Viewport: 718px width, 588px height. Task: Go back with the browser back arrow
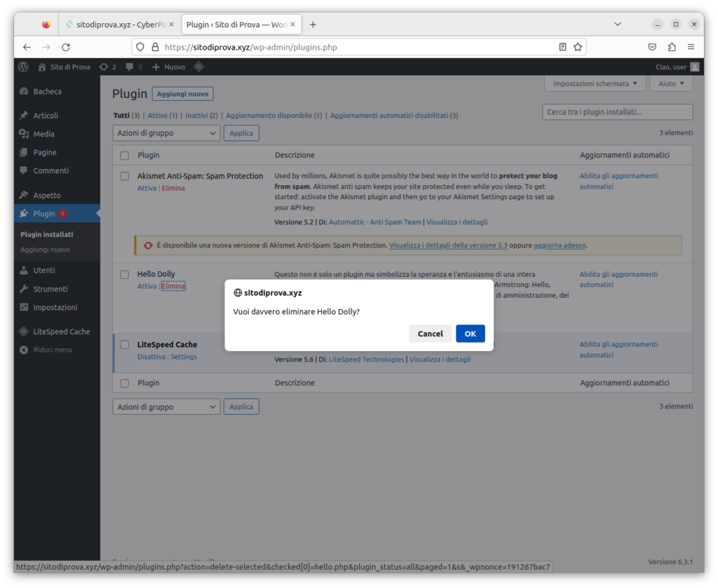pyautogui.click(x=27, y=47)
